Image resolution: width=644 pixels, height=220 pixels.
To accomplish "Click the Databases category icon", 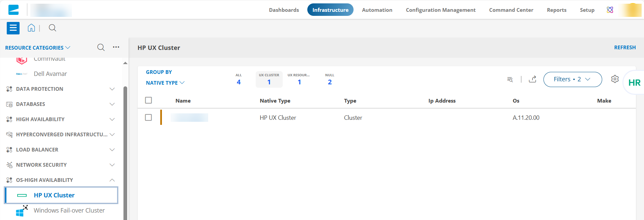I will [x=9, y=104].
